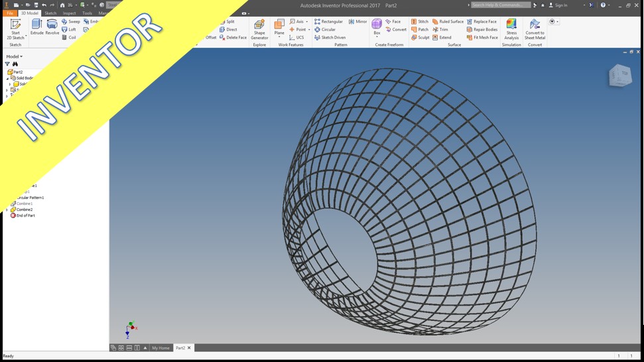This screenshot has height=362, width=644.
Task: Collapse the Solid Bodies tree node
Action: tap(7, 78)
